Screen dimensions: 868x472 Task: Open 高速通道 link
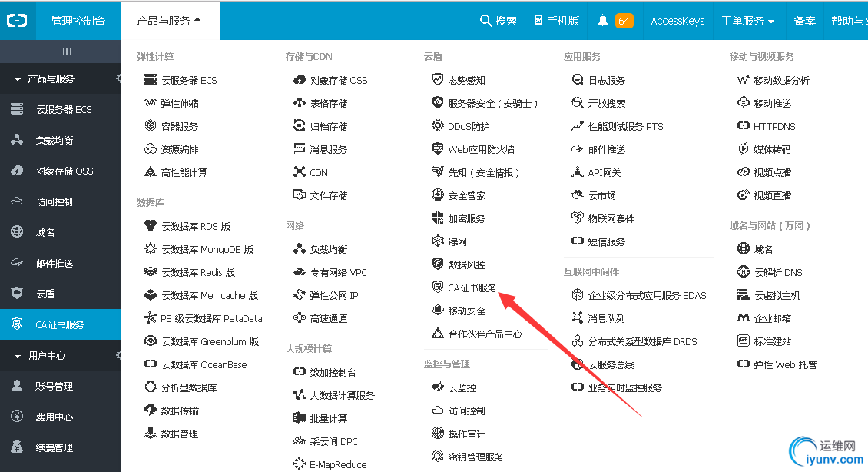[329, 318]
